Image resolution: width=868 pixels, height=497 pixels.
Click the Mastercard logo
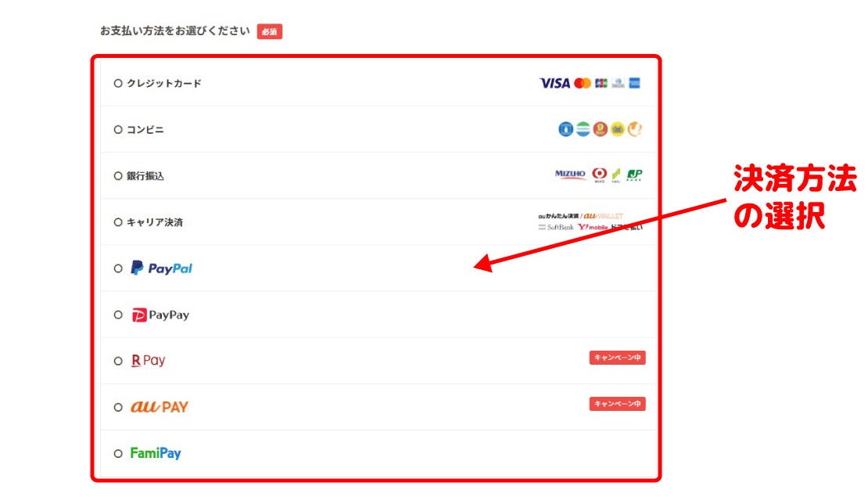(x=582, y=83)
